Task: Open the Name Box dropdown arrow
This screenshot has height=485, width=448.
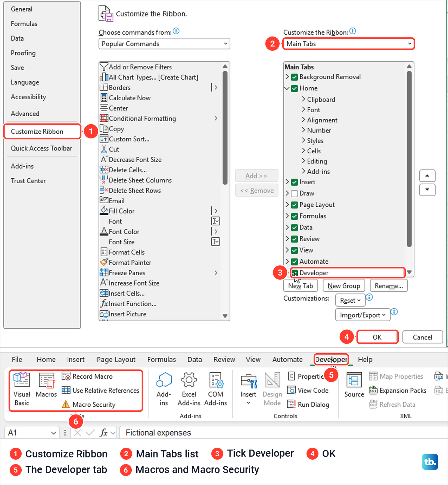Action: (x=53, y=433)
